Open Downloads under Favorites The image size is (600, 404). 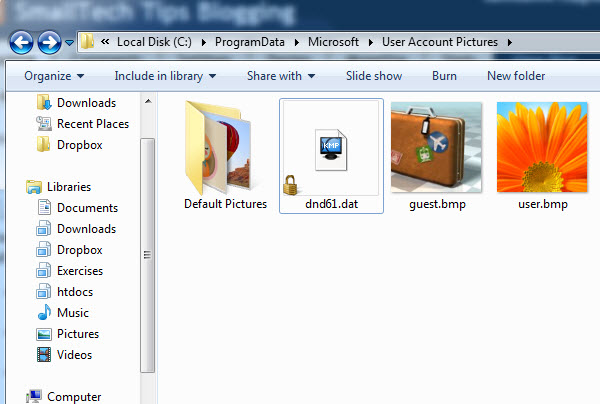pos(86,103)
